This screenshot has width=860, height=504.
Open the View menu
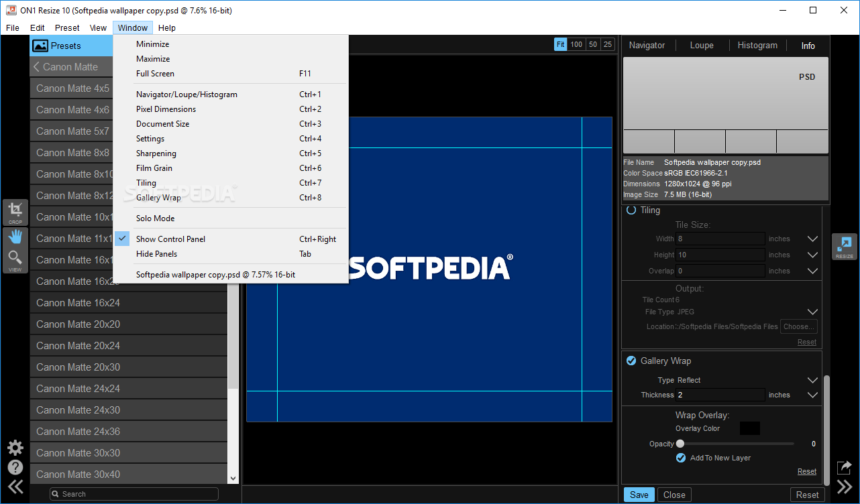click(98, 27)
